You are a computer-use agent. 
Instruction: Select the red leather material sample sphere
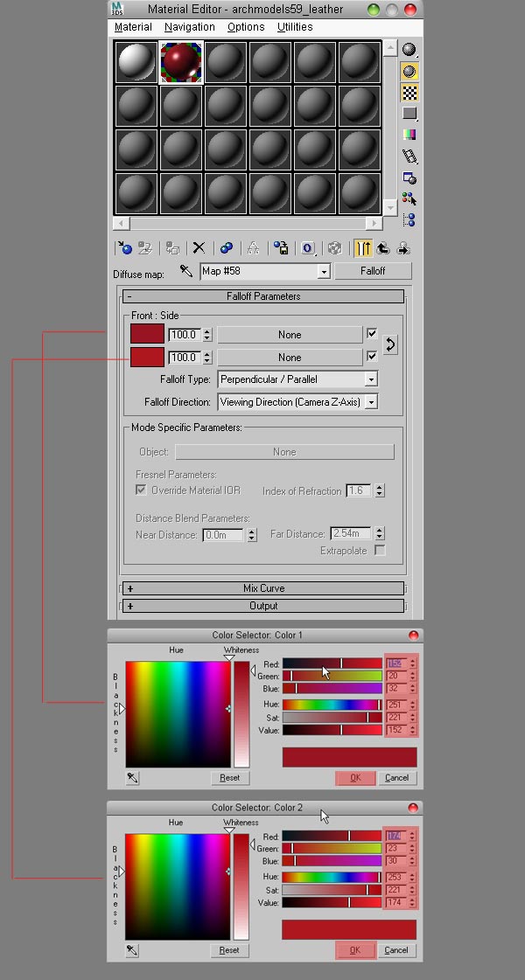tap(181, 62)
